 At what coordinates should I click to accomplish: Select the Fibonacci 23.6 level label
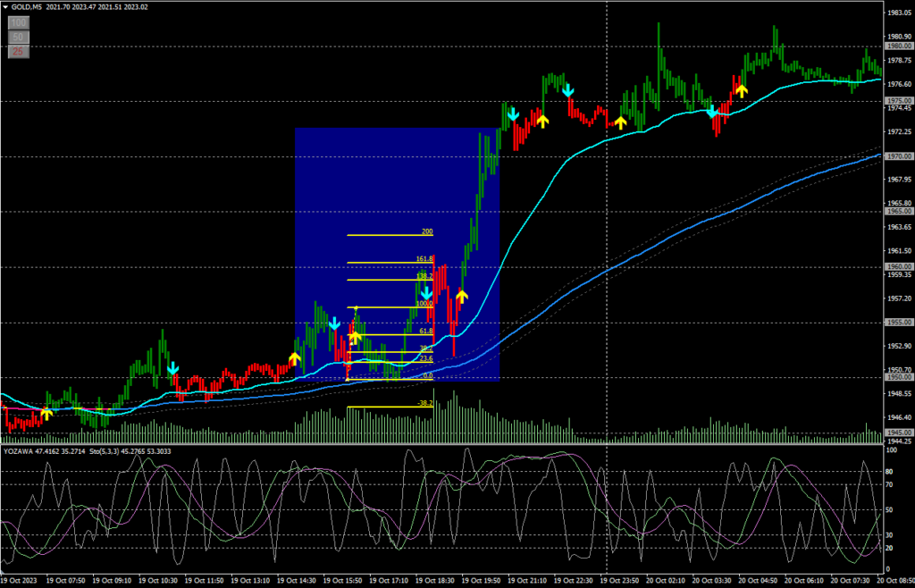[426, 358]
